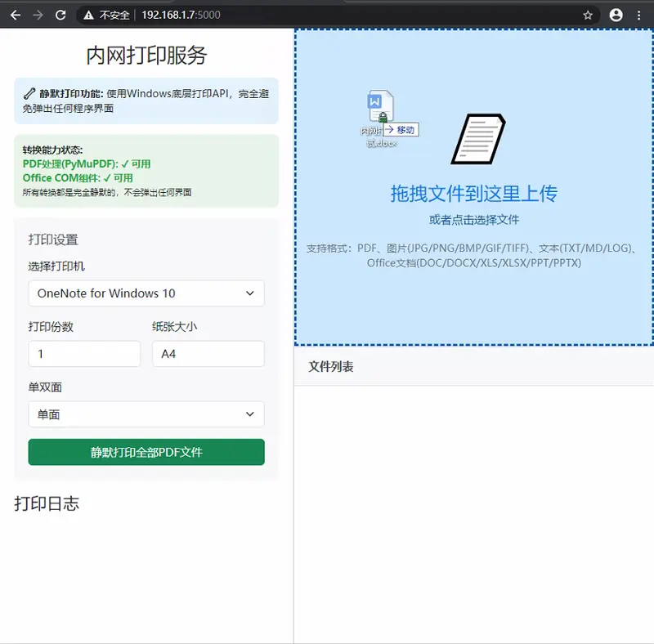Click the bookmark star icon
The width and height of the screenshot is (654, 644).
point(588,14)
